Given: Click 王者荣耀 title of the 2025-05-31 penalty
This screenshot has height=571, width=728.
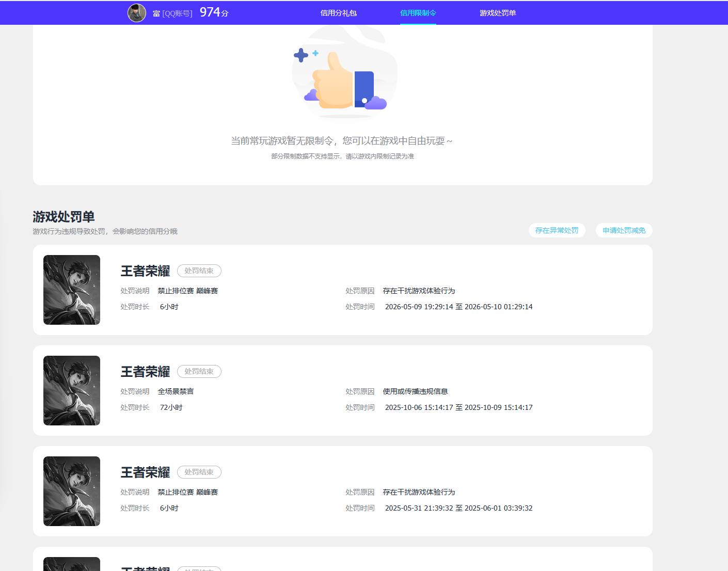Looking at the screenshot, I should [x=146, y=472].
